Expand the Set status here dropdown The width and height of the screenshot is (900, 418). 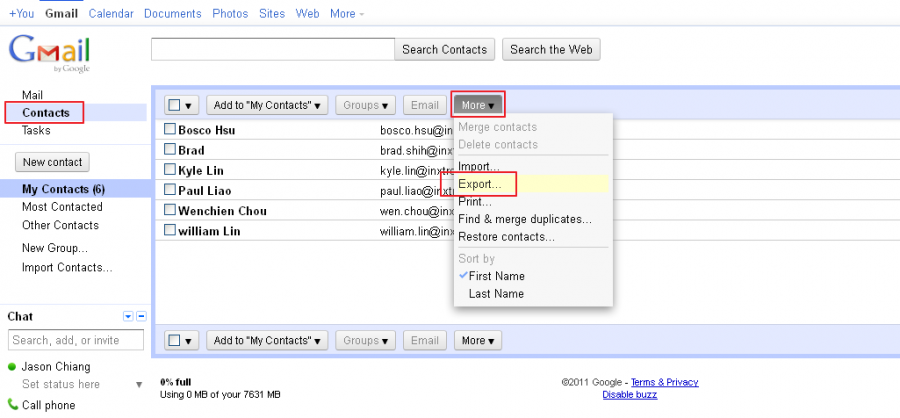click(x=139, y=385)
